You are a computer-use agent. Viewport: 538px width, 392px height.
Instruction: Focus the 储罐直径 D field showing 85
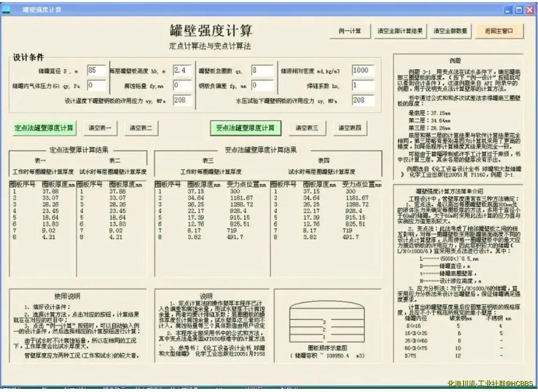(96, 70)
